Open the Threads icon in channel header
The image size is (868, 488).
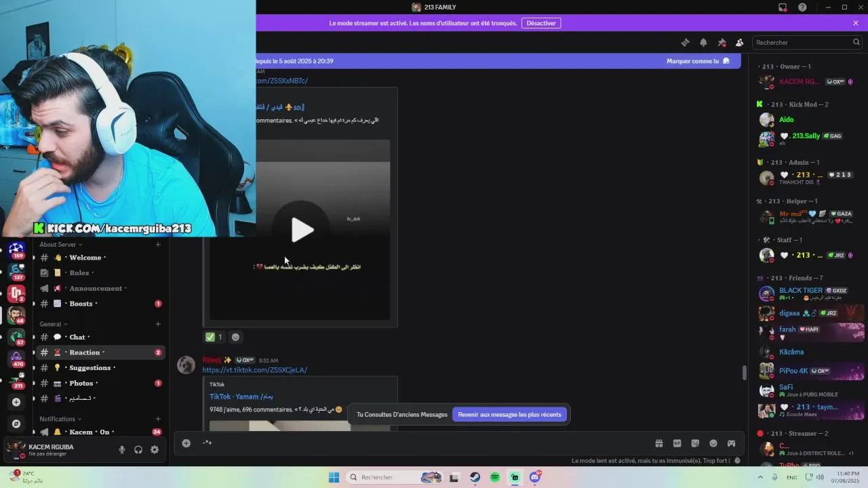click(x=685, y=42)
